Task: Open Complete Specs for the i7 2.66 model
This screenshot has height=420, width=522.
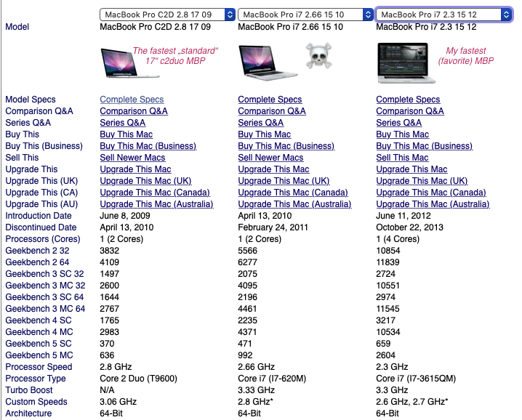Action: pos(270,100)
